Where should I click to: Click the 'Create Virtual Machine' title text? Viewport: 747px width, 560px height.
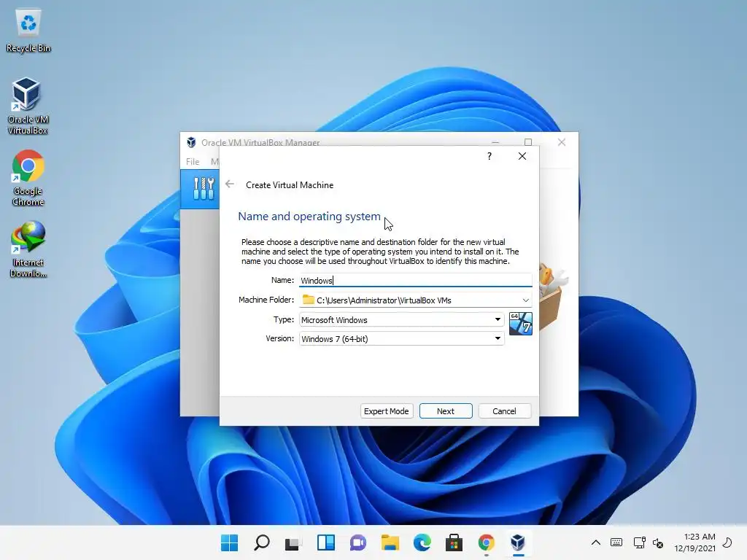click(x=290, y=184)
